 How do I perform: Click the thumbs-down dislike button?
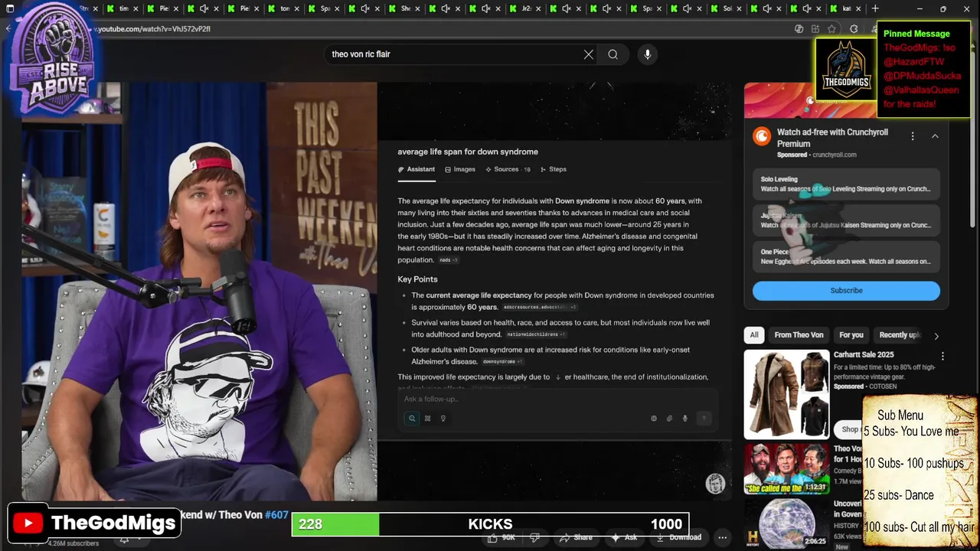[x=535, y=537]
